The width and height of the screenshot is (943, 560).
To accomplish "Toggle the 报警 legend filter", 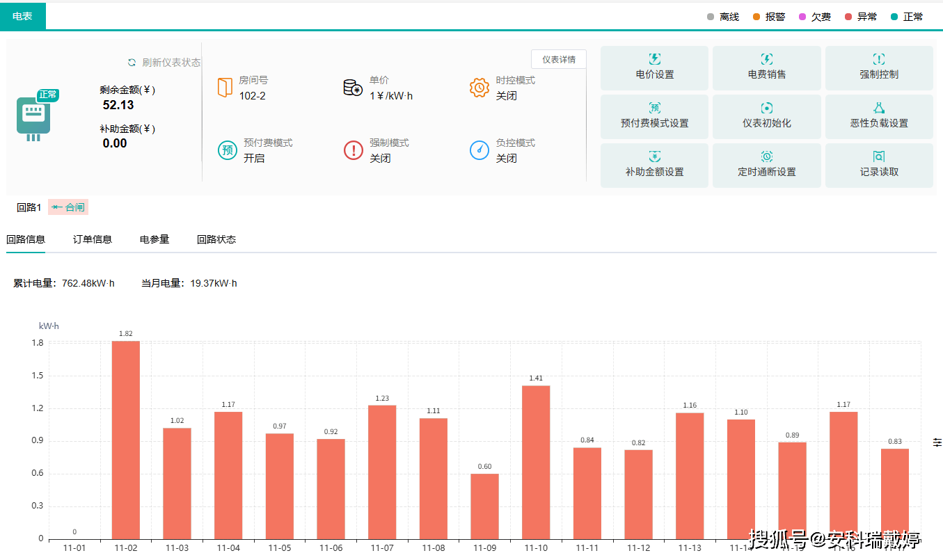I will click(x=768, y=17).
